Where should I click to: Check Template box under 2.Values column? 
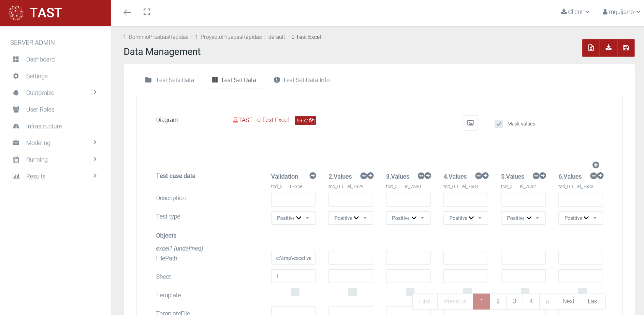click(x=352, y=292)
